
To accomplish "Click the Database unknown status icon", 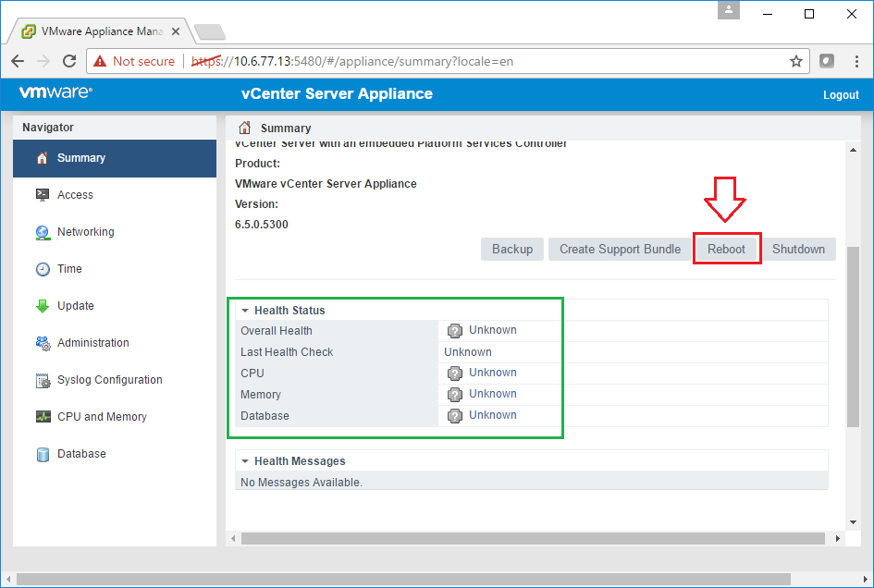I will 455,416.
